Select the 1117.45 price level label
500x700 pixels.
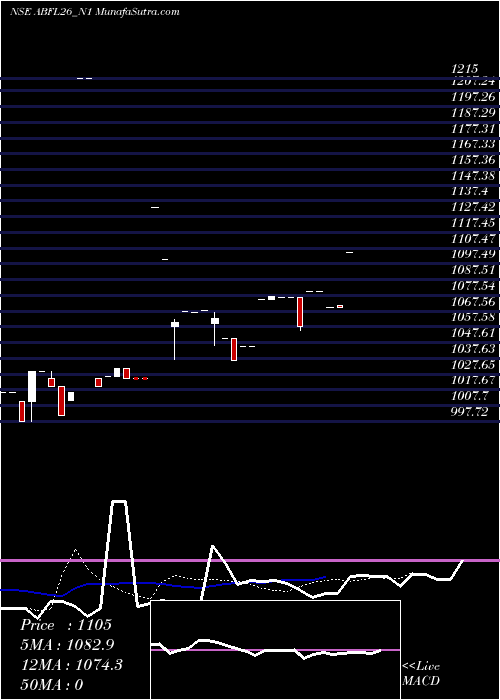click(x=473, y=223)
